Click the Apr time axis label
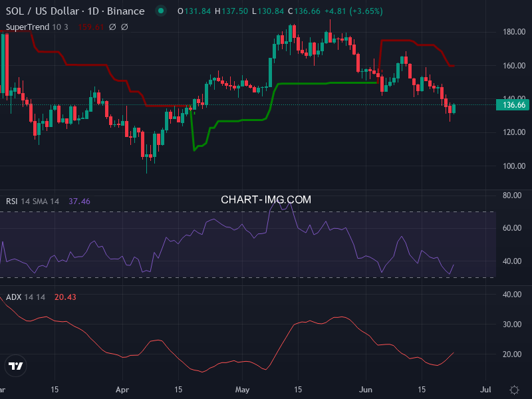The image size is (532, 399). coord(122,390)
